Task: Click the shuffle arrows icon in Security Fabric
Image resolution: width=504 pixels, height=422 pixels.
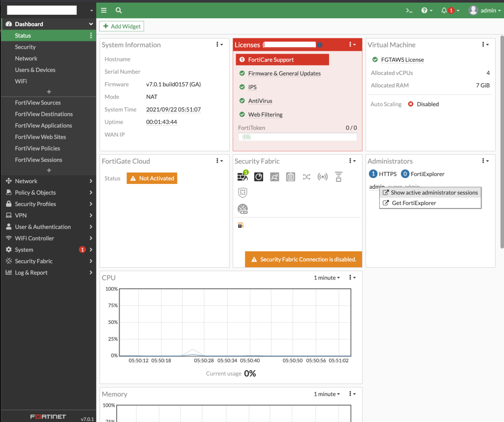Action: click(x=306, y=176)
